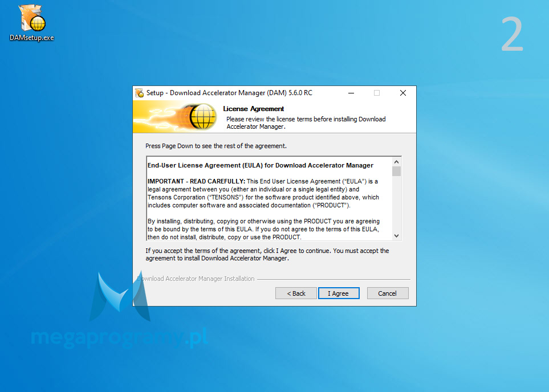This screenshot has height=392, width=549.
Task: Click the license text scrollbar thumb
Action: pyautogui.click(x=396, y=171)
